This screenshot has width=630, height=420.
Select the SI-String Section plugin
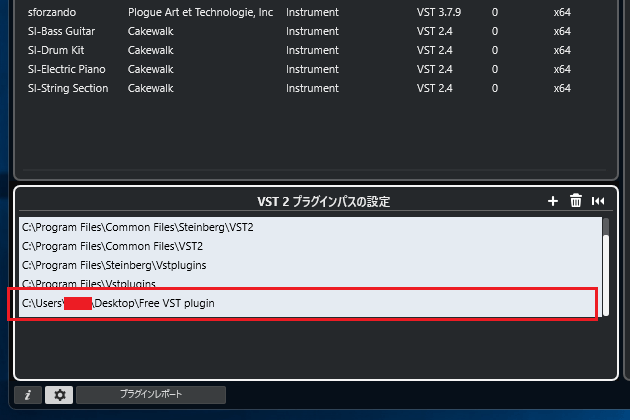click(68, 88)
